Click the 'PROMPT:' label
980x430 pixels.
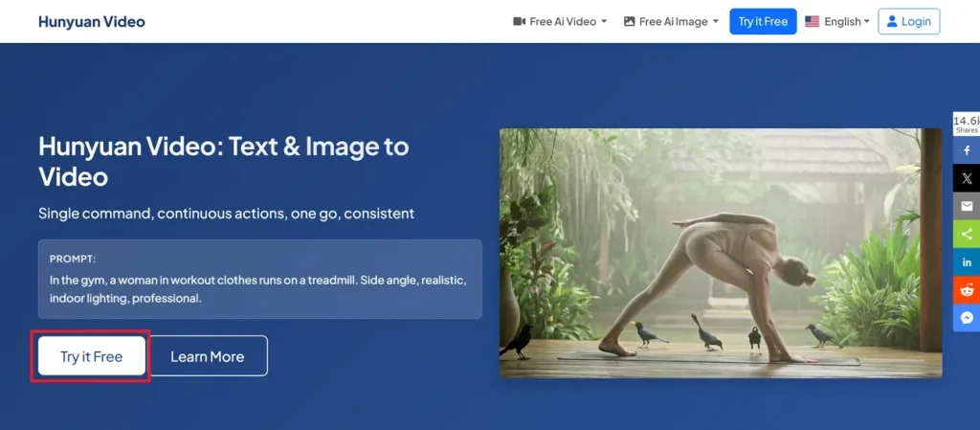coord(73,259)
